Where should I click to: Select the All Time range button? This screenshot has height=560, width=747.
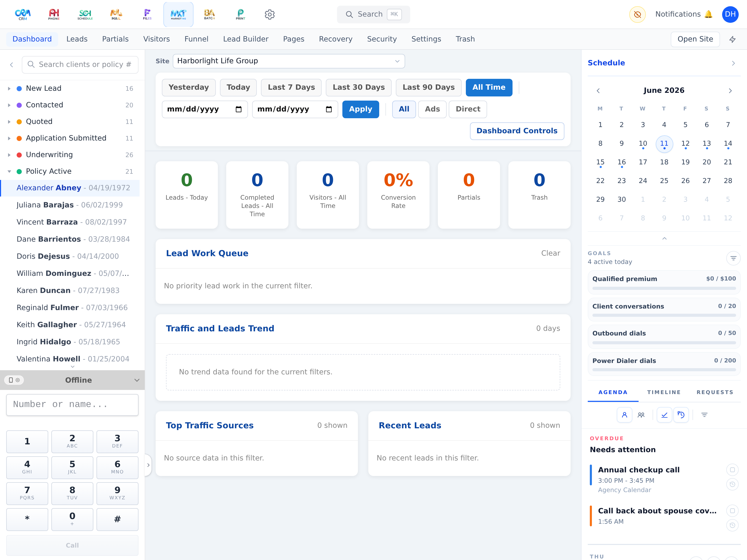pyautogui.click(x=489, y=87)
